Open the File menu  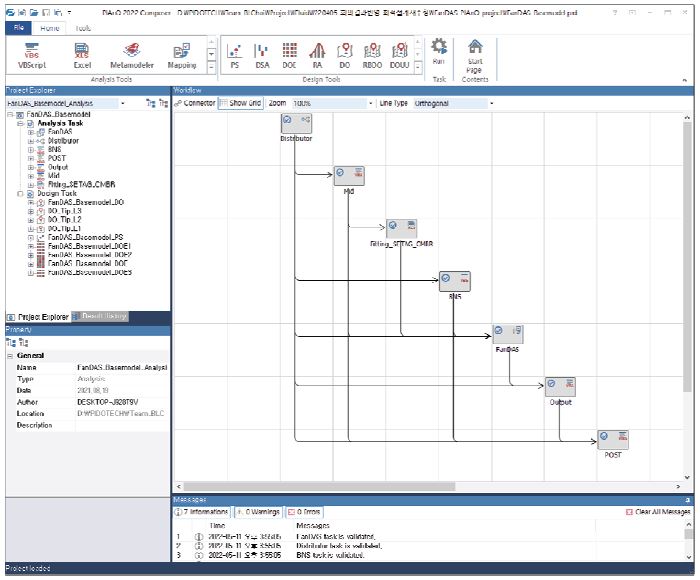pos(19,29)
